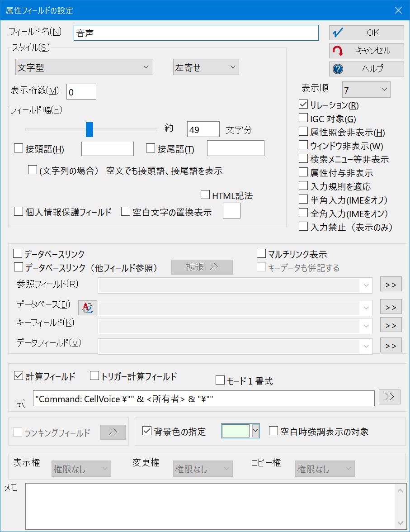This screenshot has height=532, width=410.
Task: Click the >> button next to データフィールド
Action: tap(391, 346)
